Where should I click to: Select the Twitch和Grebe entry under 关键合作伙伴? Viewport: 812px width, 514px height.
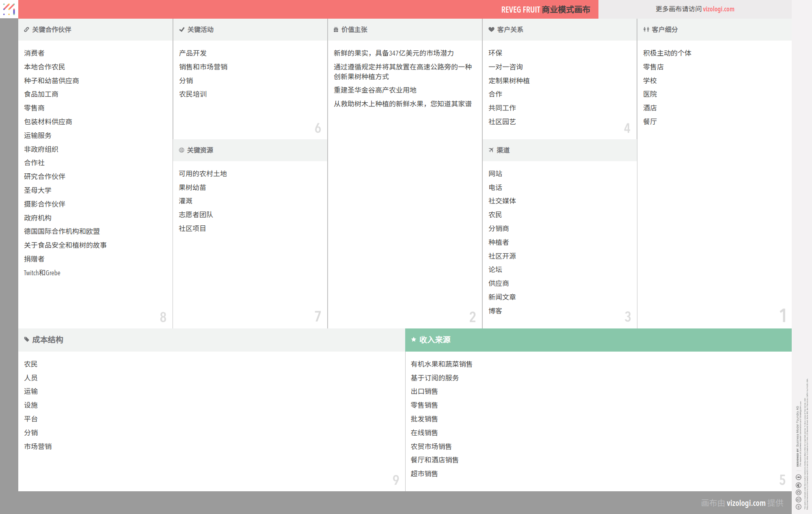coord(42,272)
